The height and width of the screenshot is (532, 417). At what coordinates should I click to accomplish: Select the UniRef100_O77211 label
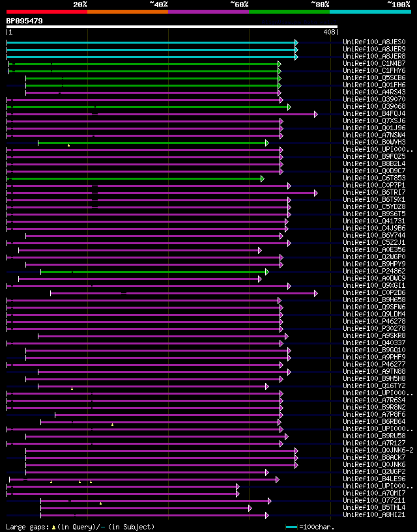click(374, 501)
